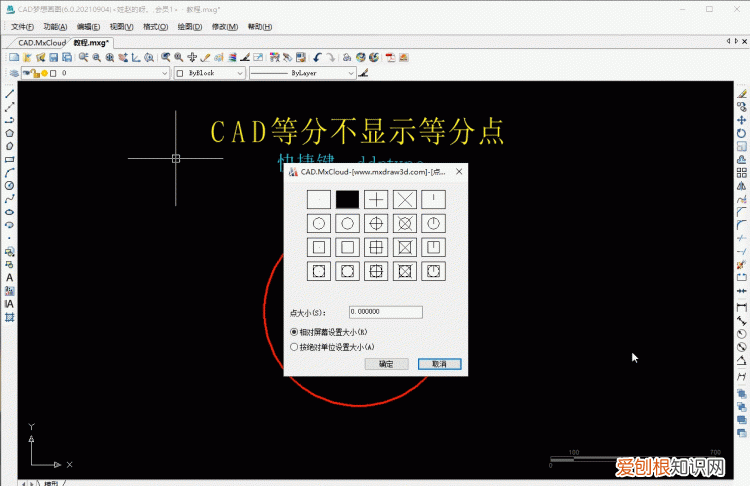Open the 修改(M) menu

pyautogui.click(x=225, y=27)
